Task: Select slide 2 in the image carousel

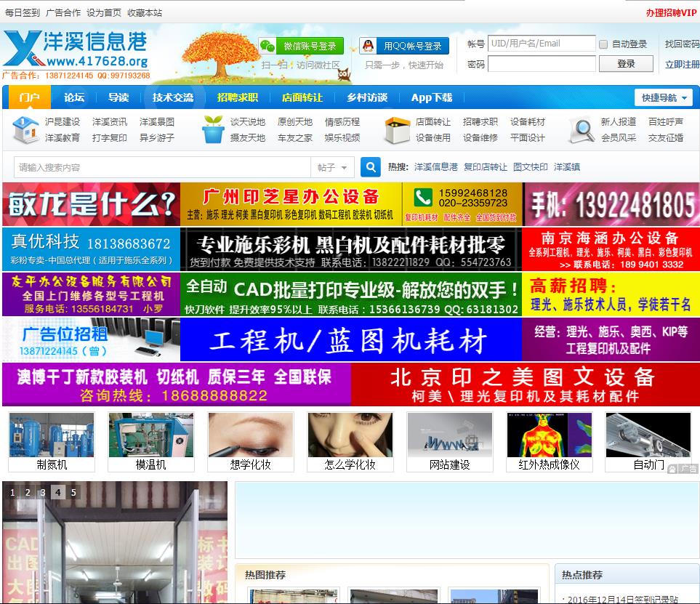Action: click(x=28, y=492)
